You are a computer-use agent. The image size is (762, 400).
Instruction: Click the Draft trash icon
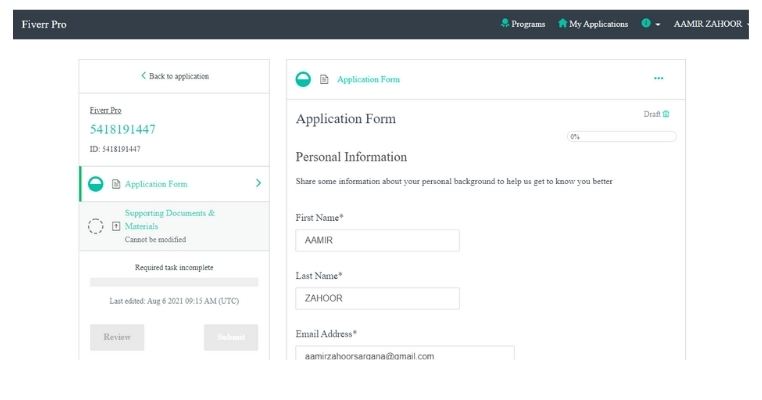coord(666,114)
